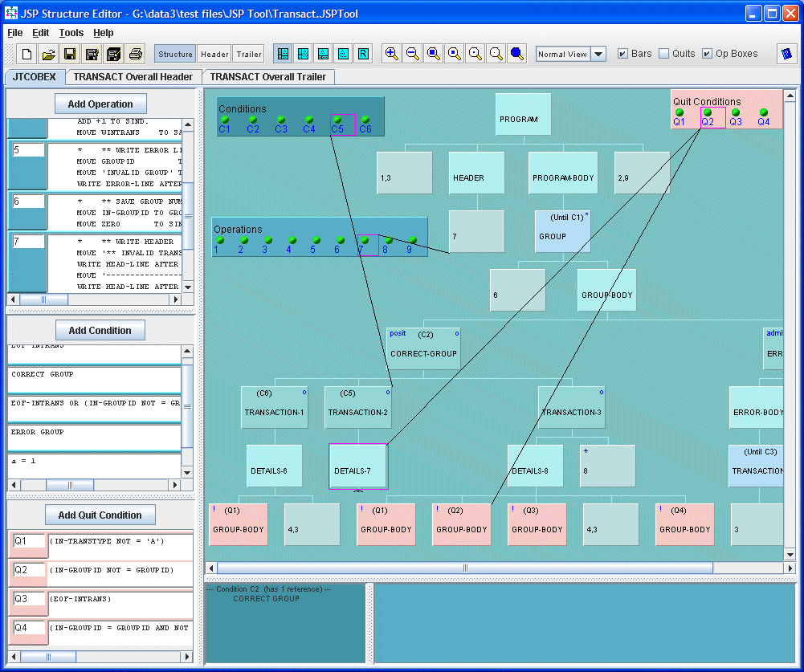Open an existing JSPTool file
Image resolution: width=804 pixels, height=672 pixels.
point(47,54)
